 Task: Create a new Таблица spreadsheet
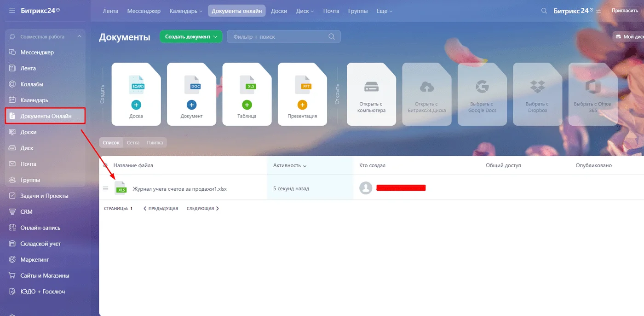247,94
